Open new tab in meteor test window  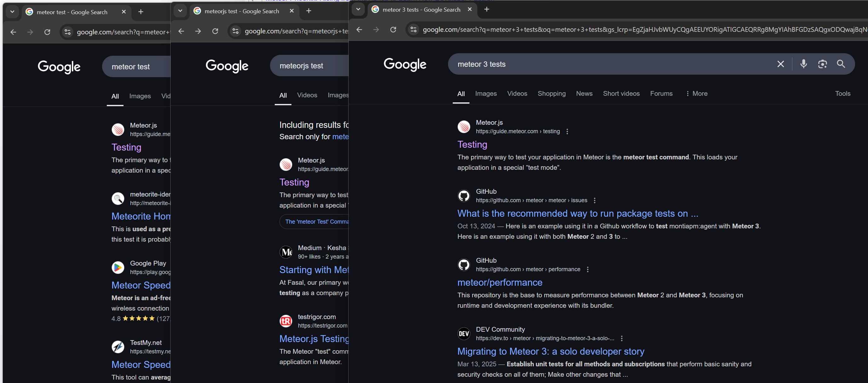[x=141, y=12]
